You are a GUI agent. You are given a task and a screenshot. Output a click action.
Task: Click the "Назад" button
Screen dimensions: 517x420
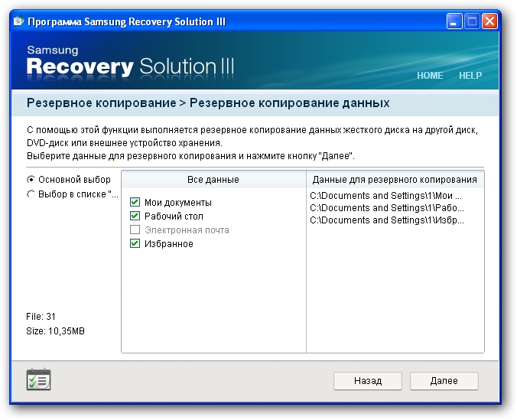pyautogui.click(x=368, y=381)
